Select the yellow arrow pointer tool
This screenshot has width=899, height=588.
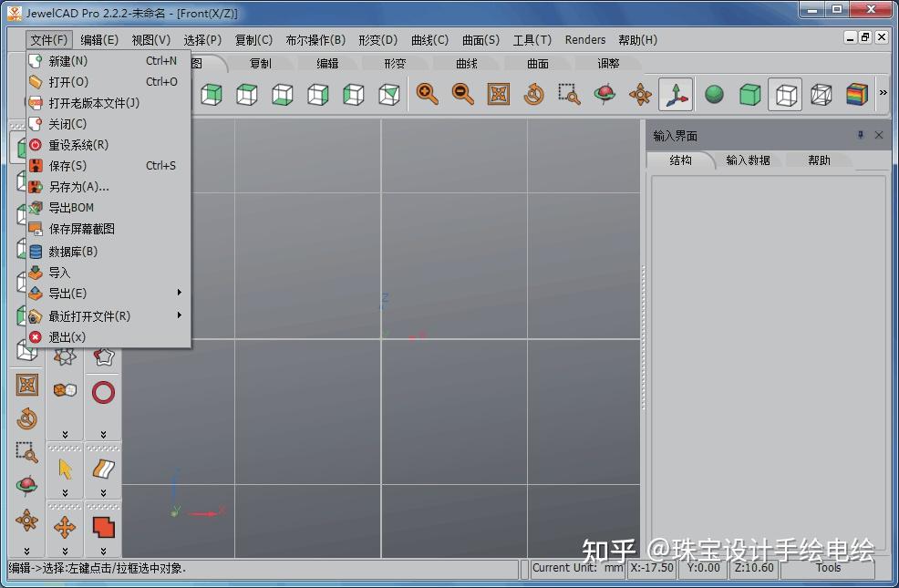pyautogui.click(x=64, y=468)
